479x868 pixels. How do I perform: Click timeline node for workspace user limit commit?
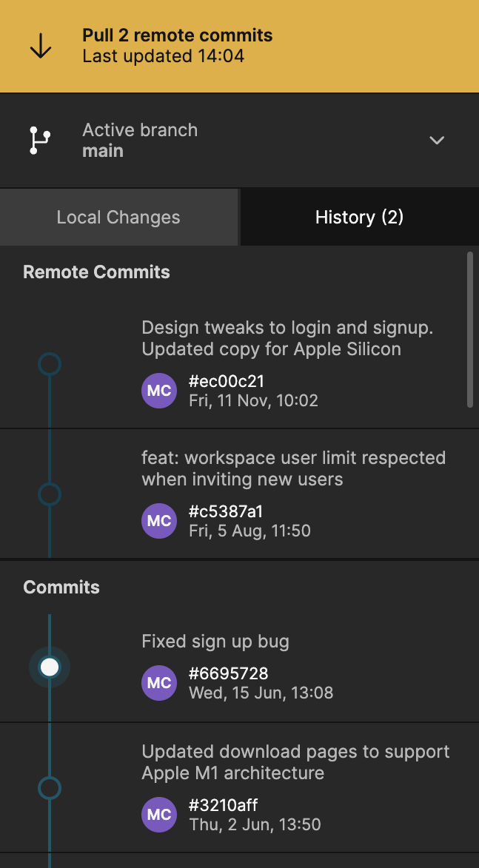(x=50, y=494)
